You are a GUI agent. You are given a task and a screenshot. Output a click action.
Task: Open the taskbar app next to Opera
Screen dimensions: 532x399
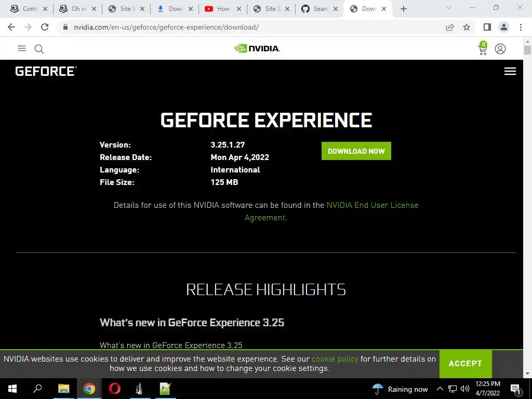click(140, 389)
